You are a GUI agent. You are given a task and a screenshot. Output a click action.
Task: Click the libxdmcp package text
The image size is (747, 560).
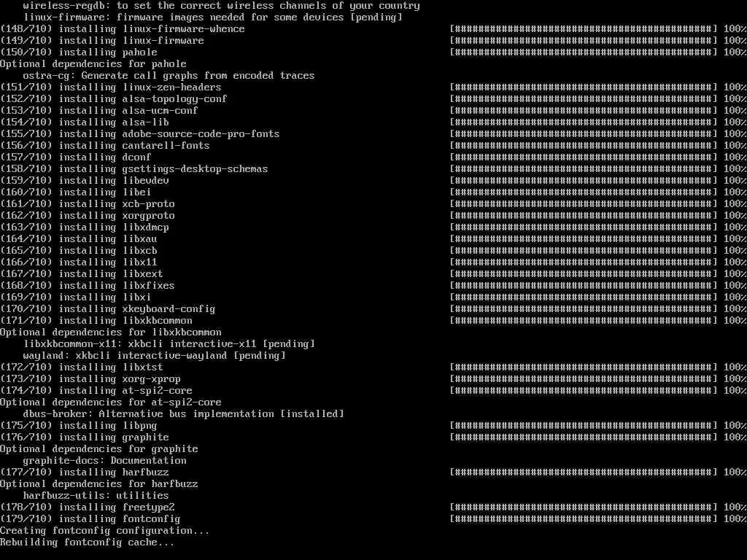click(x=145, y=227)
